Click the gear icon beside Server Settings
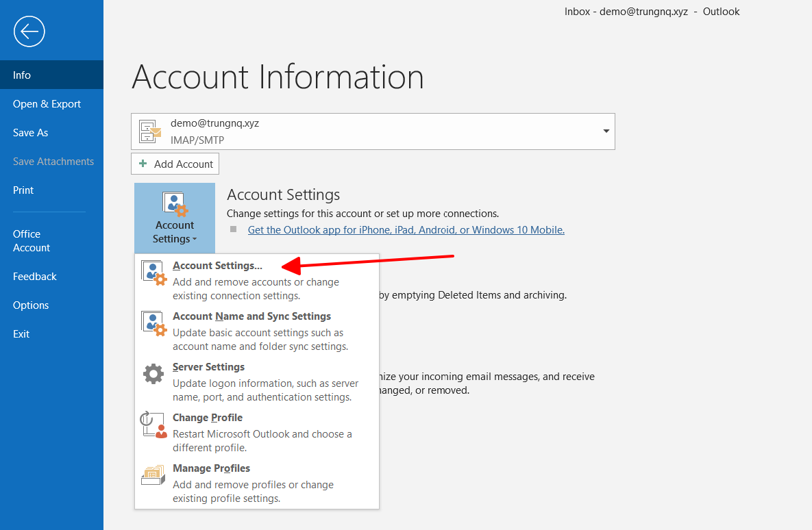Screen dimensions: 812x530 click(x=153, y=374)
